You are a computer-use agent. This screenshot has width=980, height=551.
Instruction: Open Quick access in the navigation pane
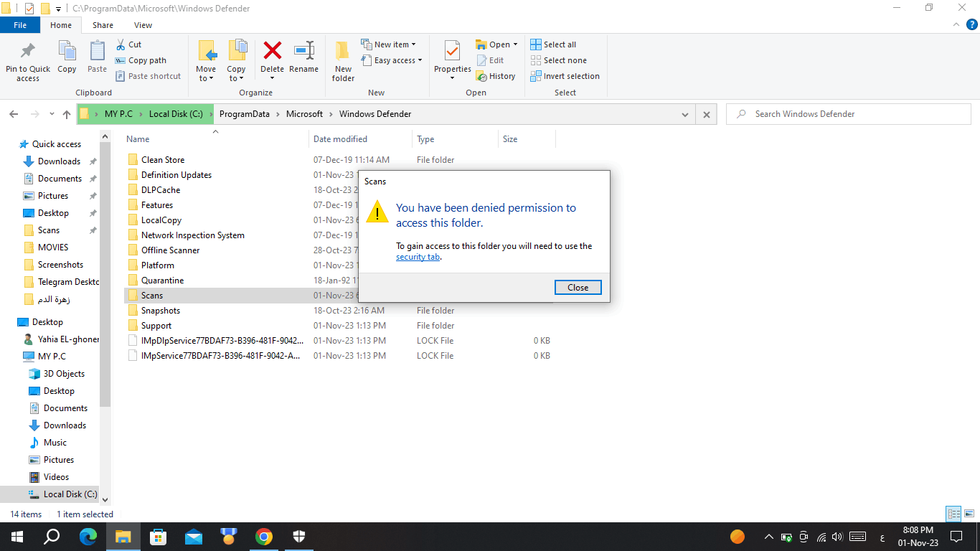click(57, 144)
